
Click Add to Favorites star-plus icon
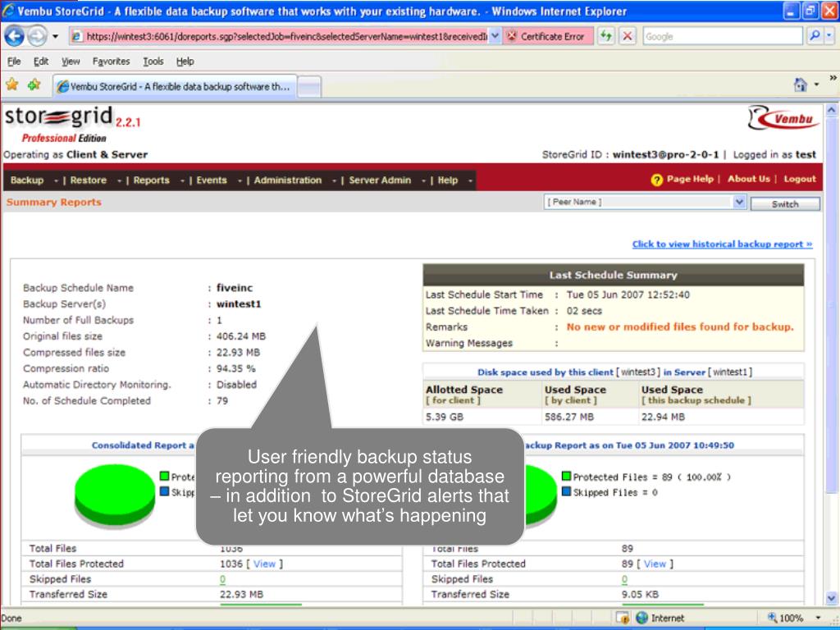click(34, 85)
